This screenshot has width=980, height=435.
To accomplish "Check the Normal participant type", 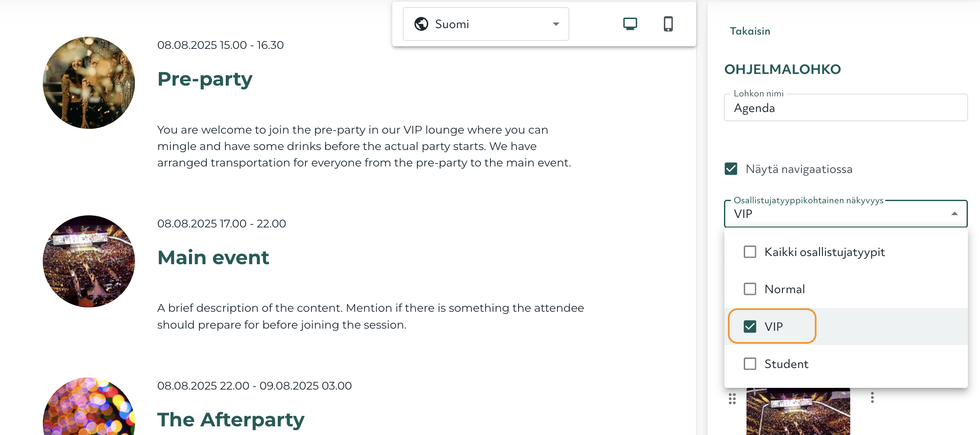I will click(x=750, y=289).
